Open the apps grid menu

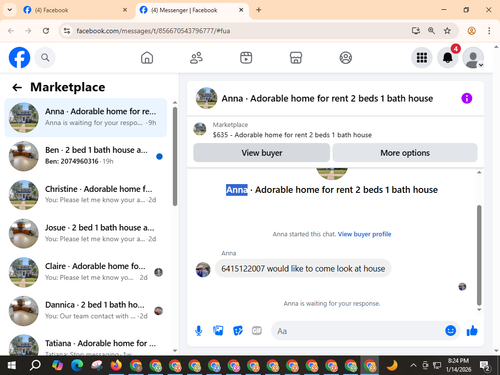[422, 58]
